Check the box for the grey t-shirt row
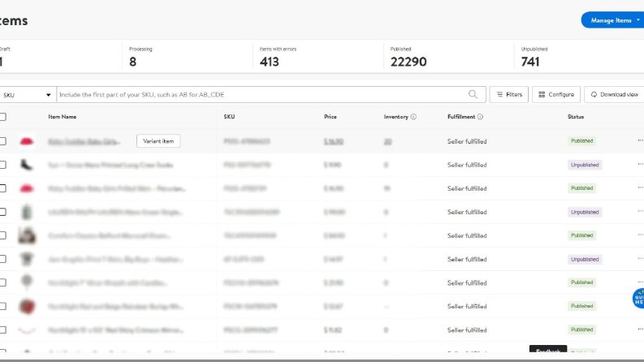644x362 pixels. point(2,259)
